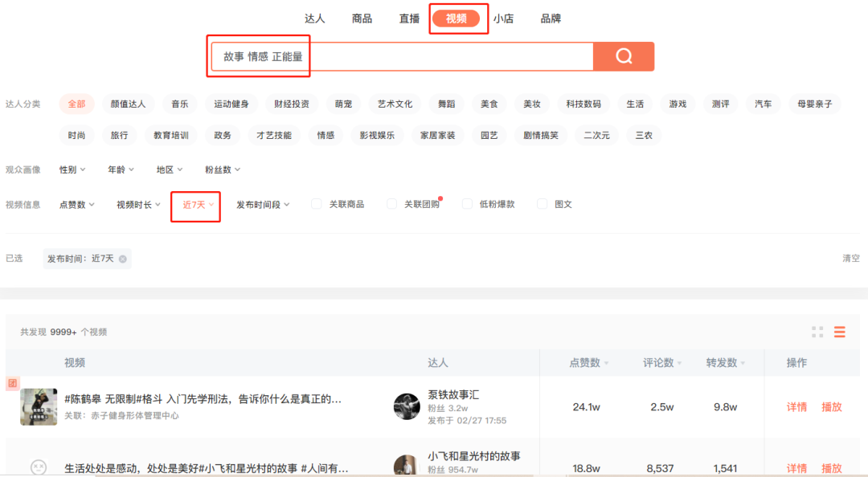Screen dimensions: 868x477
Task: Select the 美妆 category
Action: [x=532, y=104]
